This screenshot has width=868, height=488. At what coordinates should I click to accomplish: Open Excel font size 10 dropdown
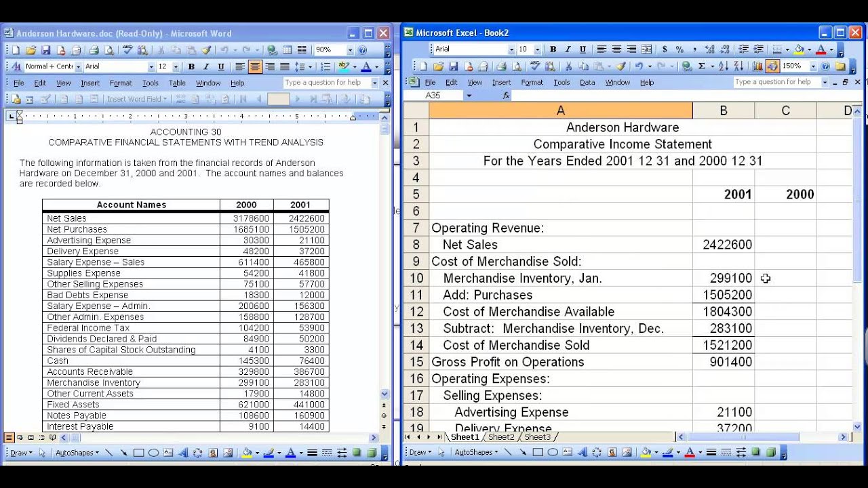tap(537, 49)
